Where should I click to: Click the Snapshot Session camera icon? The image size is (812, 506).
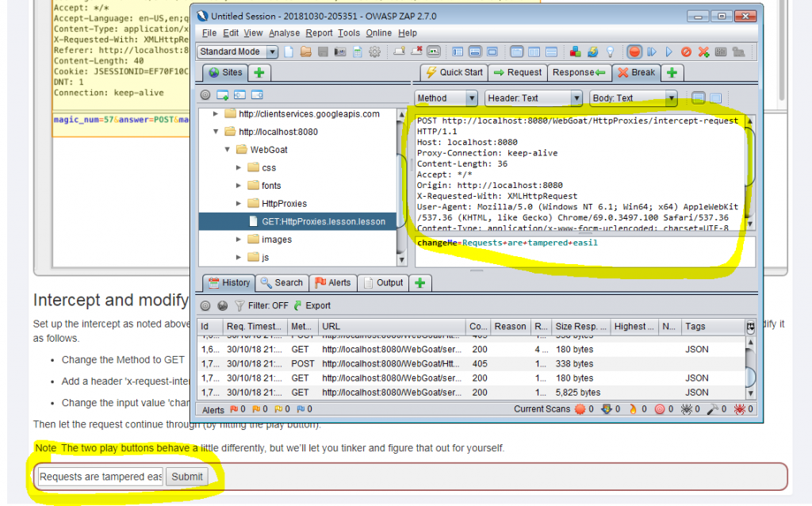point(339,52)
